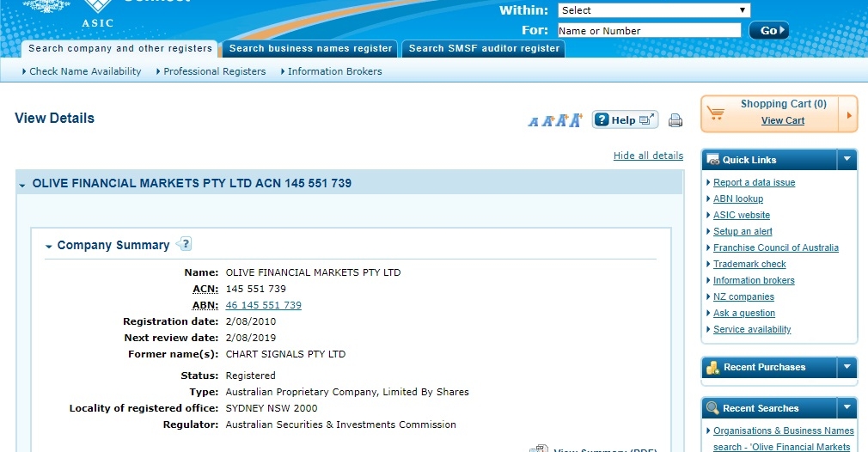868x452 pixels.
Task: Collapse the Company Summary section
Action: point(49,246)
